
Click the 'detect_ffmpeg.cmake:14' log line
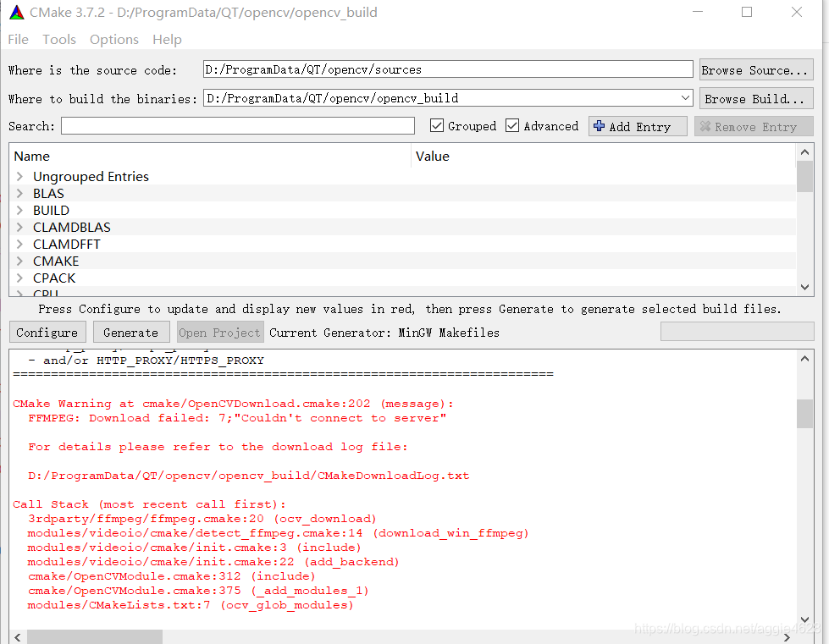pyautogui.click(x=278, y=533)
